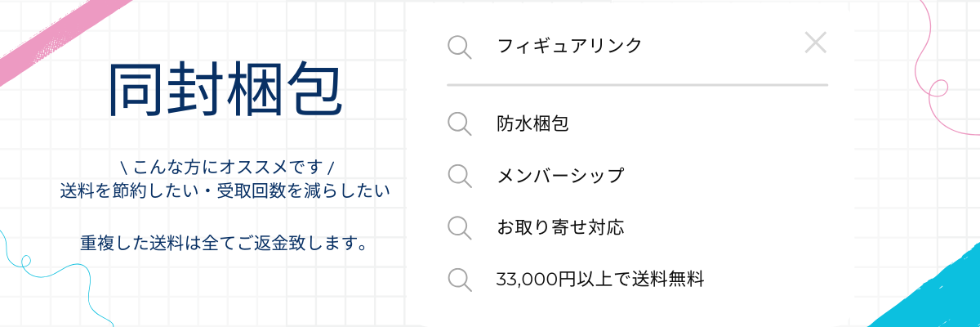Click the search icon next to メンバーシップ
The width and height of the screenshot is (980, 327).
(461, 176)
